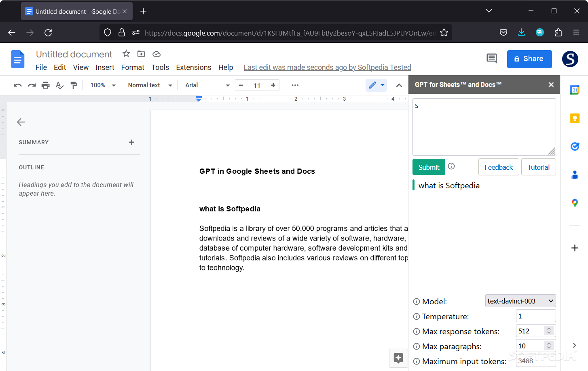Close GPT for Sheets and Docs panel
588x371 pixels.
click(551, 84)
